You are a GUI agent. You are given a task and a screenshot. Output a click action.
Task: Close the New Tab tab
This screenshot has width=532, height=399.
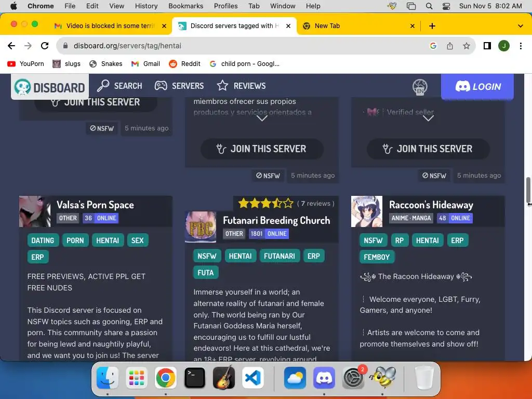(x=413, y=26)
